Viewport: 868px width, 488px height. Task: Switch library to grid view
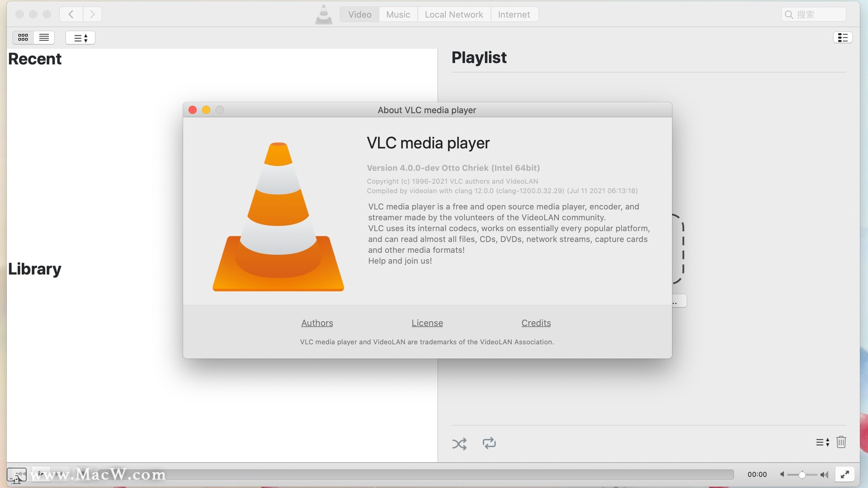pyautogui.click(x=23, y=38)
